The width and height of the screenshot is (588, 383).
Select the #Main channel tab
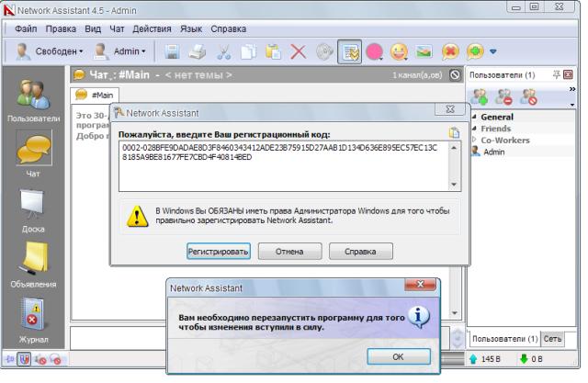95,96
